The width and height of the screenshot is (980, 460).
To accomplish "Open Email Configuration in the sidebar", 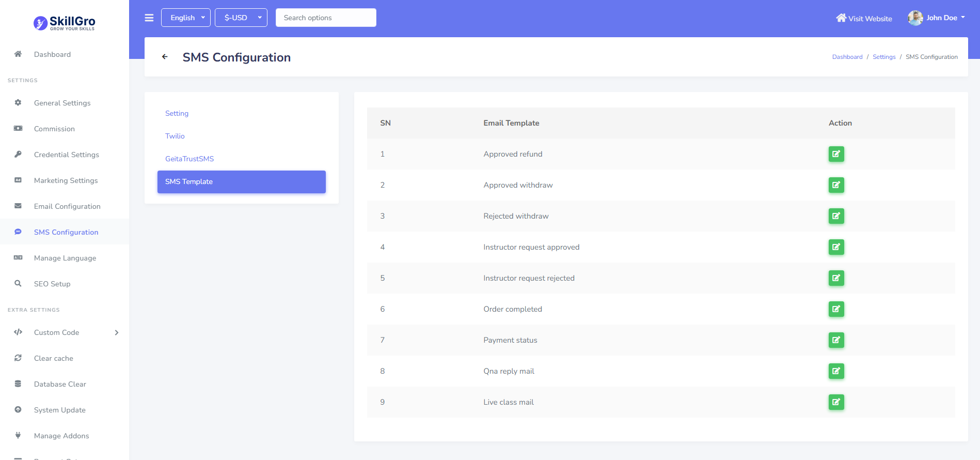I will point(67,206).
